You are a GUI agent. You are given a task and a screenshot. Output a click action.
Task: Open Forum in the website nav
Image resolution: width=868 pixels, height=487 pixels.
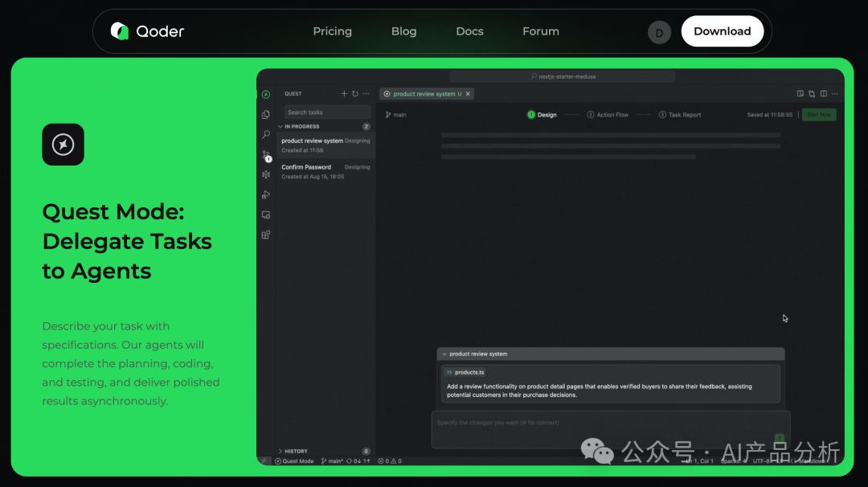pyautogui.click(x=541, y=31)
